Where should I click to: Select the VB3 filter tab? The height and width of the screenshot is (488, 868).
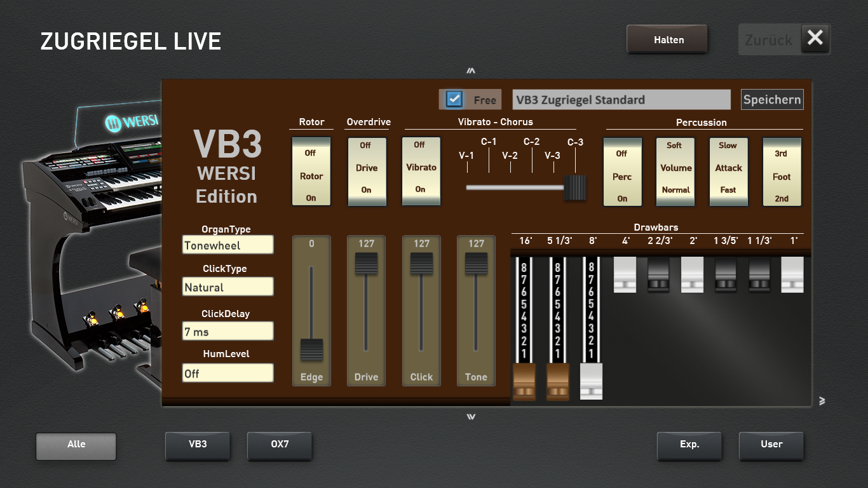pyautogui.click(x=198, y=445)
